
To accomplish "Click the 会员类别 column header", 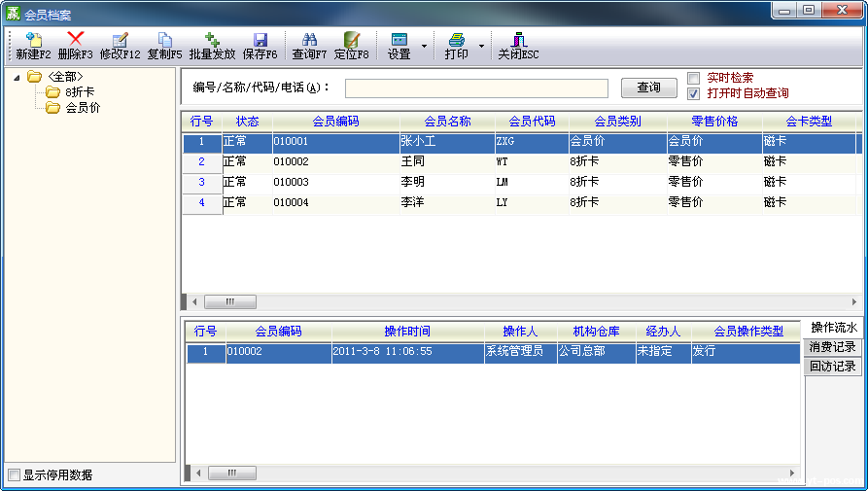I will [x=618, y=122].
